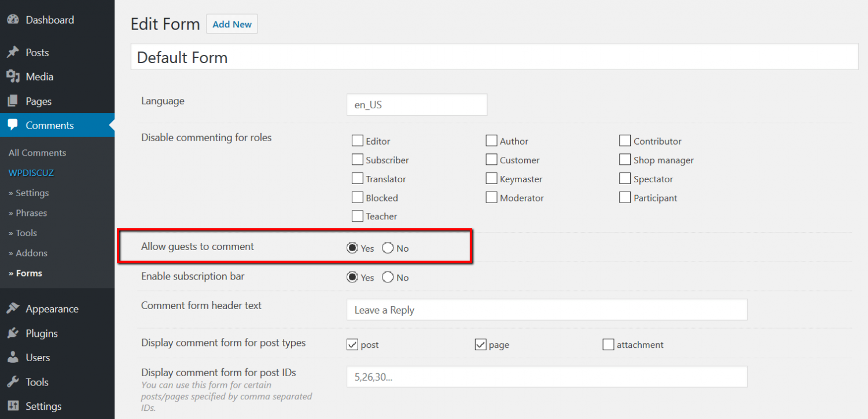Click the Pages document icon
This screenshot has height=419, width=868.
pos(13,101)
